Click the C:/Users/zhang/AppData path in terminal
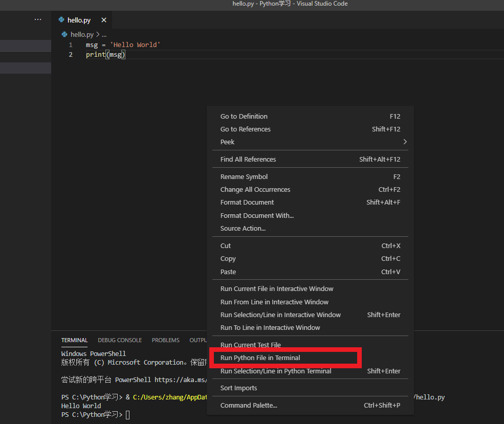 170,397
